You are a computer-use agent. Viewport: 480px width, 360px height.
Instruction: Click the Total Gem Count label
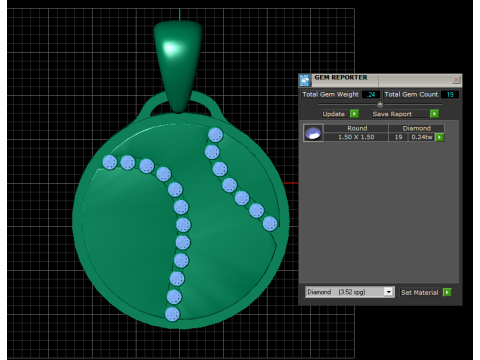pyautogui.click(x=411, y=95)
